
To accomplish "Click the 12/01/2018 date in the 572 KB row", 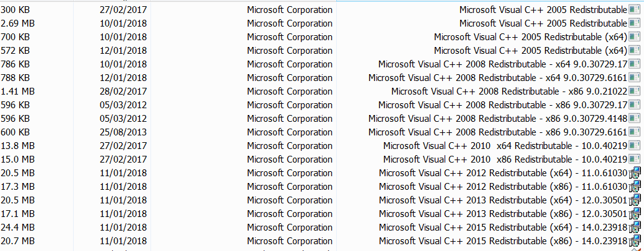I will click(x=123, y=51).
